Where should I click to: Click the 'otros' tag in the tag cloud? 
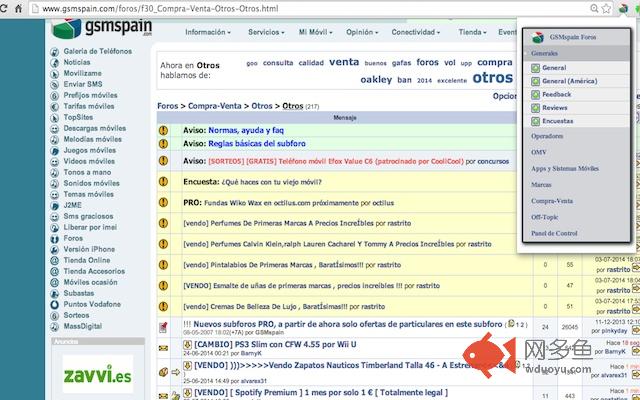click(x=493, y=78)
